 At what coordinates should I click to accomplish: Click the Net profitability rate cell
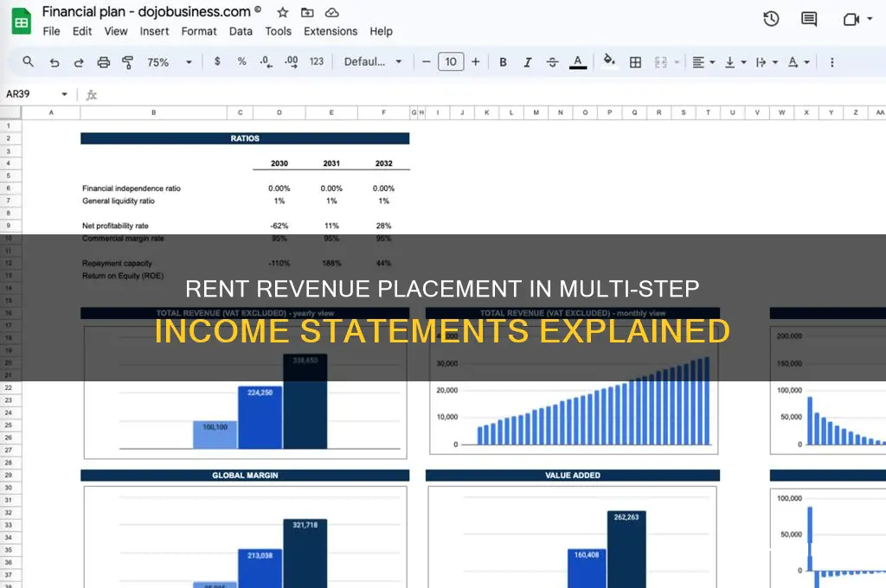point(115,226)
